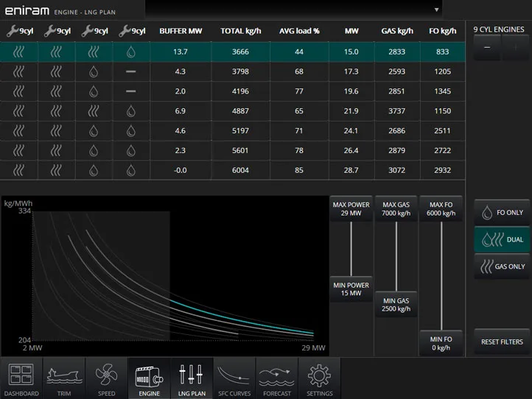Click fourth engine's fuel-oil drop in 3666 row
This screenshot has height=399, width=532.
pos(131,52)
